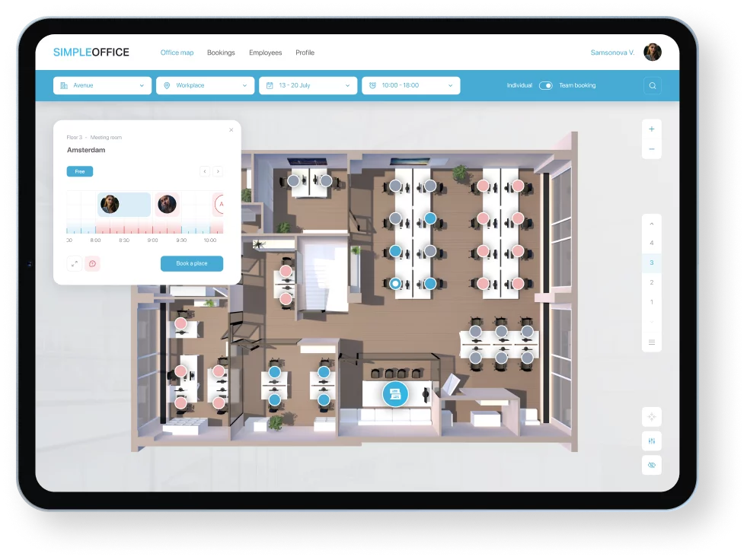Image resolution: width=747 pixels, height=560 pixels.
Task: Open the map filters sliders icon
Action: 651,441
